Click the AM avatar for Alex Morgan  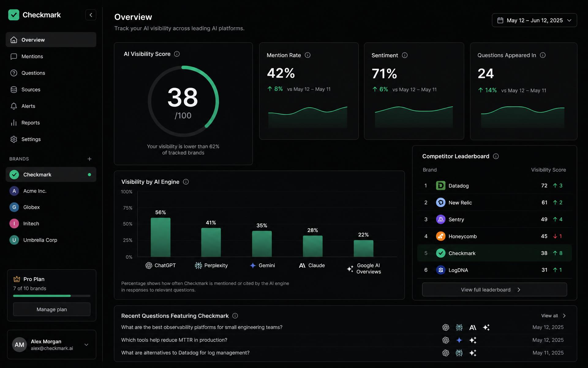pyautogui.click(x=19, y=345)
